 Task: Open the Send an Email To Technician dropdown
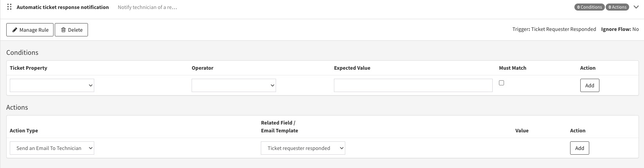(x=52, y=148)
